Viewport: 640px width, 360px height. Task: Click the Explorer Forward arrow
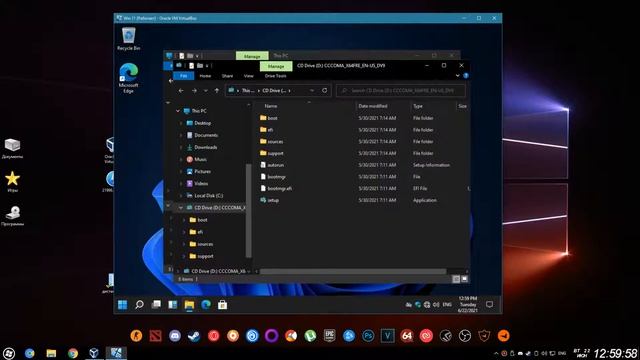(x=194, y=91)
